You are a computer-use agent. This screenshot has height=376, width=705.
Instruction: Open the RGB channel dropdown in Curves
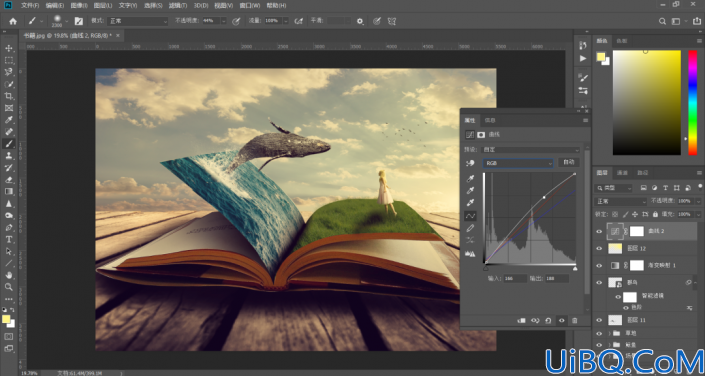518,163
